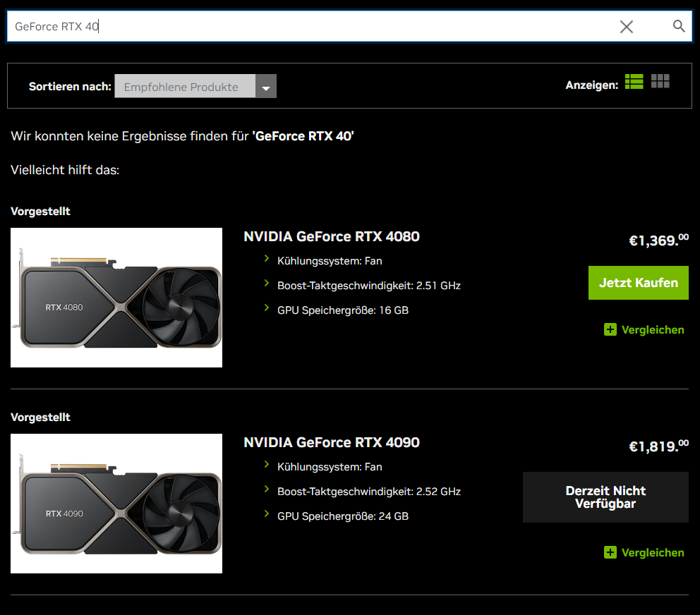Viewport: 700px width, 615px height.
Task: Open NVIDIA GeForce RTX 4090 title link
Action: coord(332,442)
